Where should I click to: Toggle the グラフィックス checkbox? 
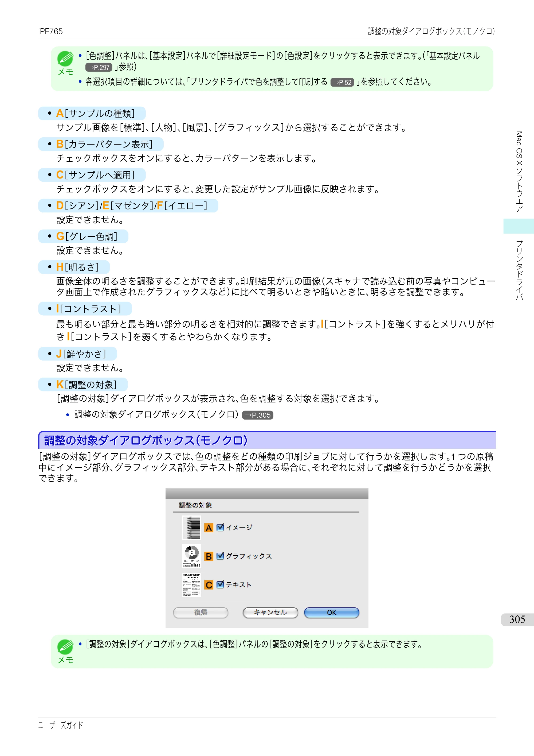[x=220, y=556]
